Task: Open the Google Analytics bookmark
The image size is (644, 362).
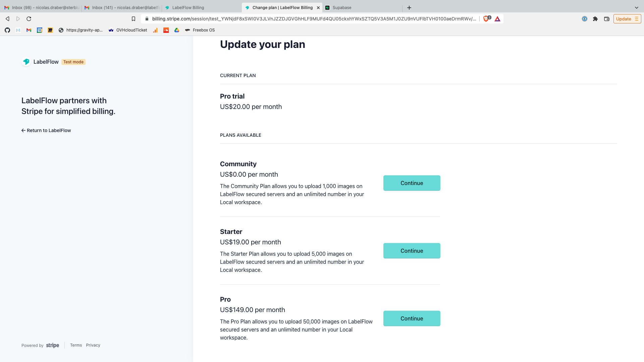Action: tap(155, 30)
